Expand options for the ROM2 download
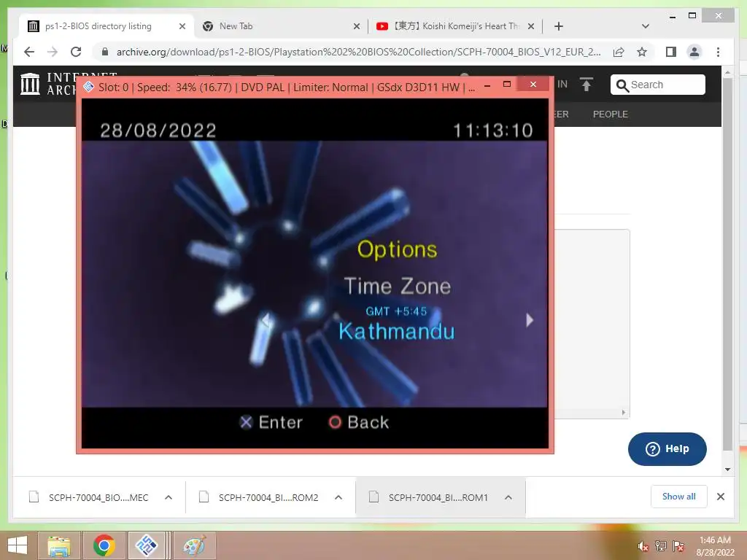The image size is (747, 560). pyautogui.click(x=338, y=497)
